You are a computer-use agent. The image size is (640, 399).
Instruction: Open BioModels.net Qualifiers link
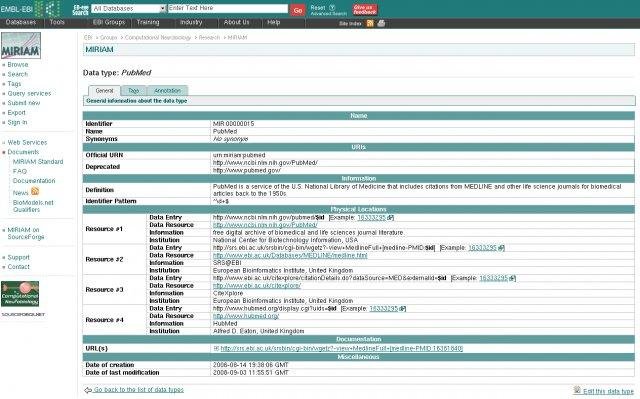(33, 206)
